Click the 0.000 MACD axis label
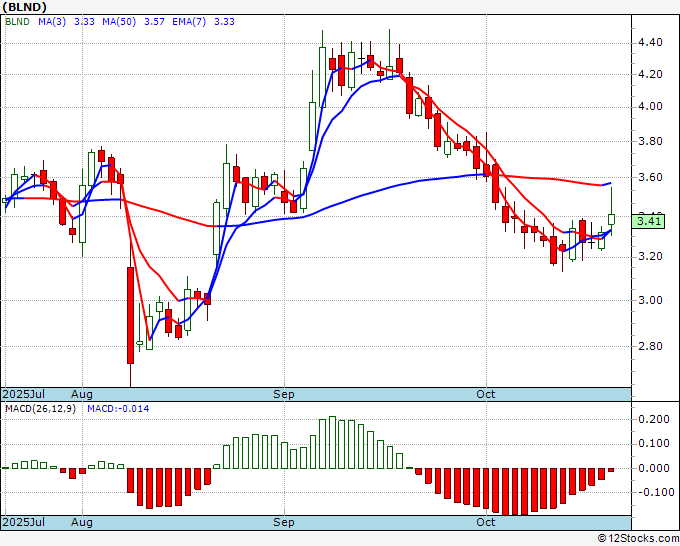 click(x=654, y=468)
